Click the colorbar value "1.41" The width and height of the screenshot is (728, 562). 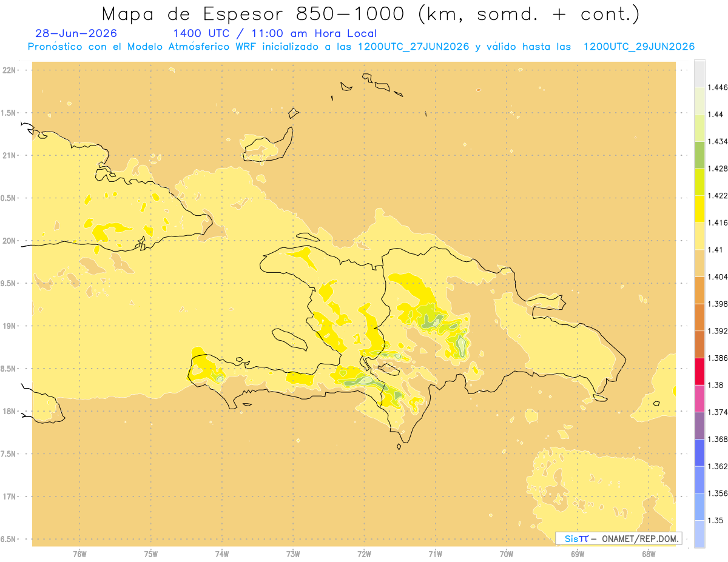[x=716, y=249]
